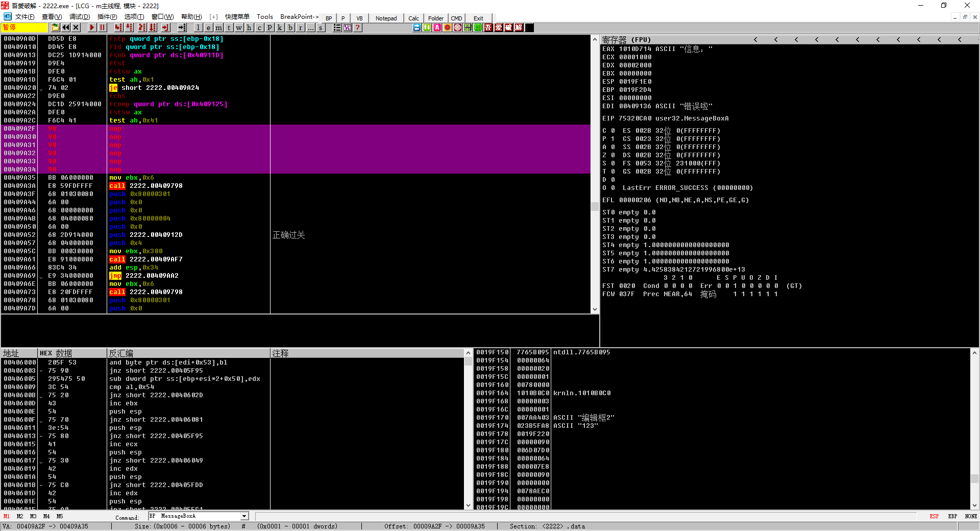The width and height of the screenshot is (980, 531).
Task: Switch to memory window M3
Action: click(33, 517)
